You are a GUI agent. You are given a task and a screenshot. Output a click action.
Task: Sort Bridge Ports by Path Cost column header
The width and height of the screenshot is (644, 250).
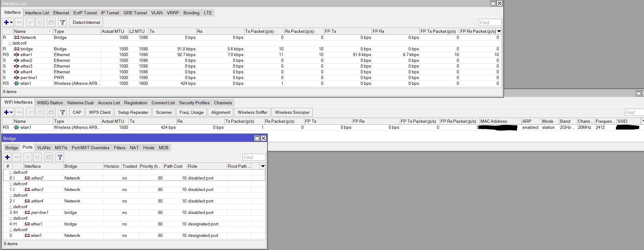(175, 166)
